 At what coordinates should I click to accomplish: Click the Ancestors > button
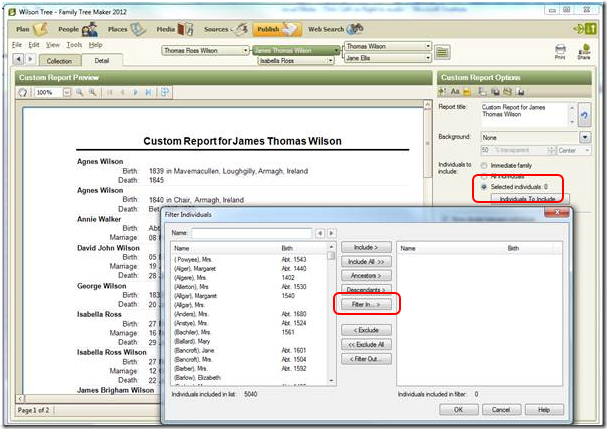pyautogui.click(x=366, y=276)
